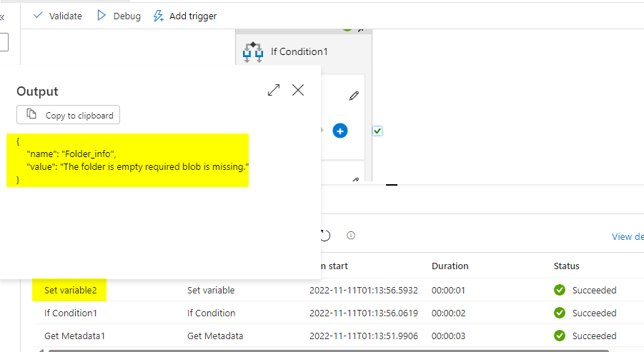Image resolution: width=644 pixels, height=352 pixels.
Task: Click the run start time 2022-11-11T01:13:56.5932
Action: [x=364, y=290]
